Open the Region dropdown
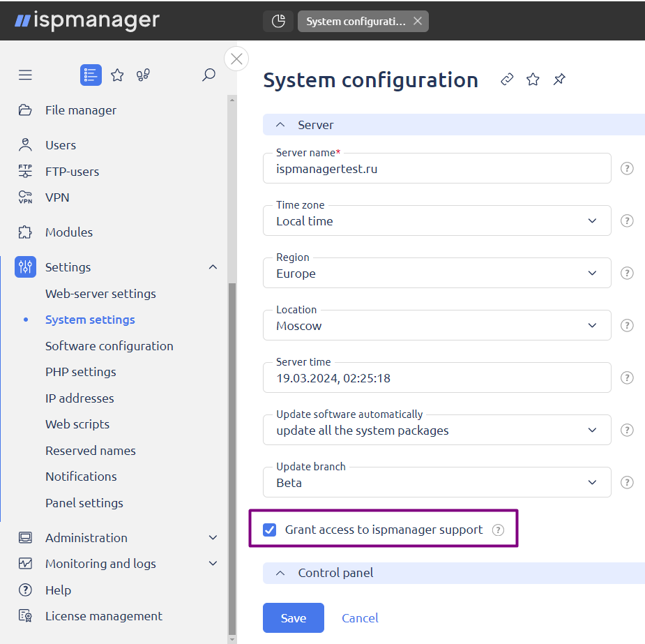Image resolution: width=645 pixels, height=644 pixels. coord(437,273)
